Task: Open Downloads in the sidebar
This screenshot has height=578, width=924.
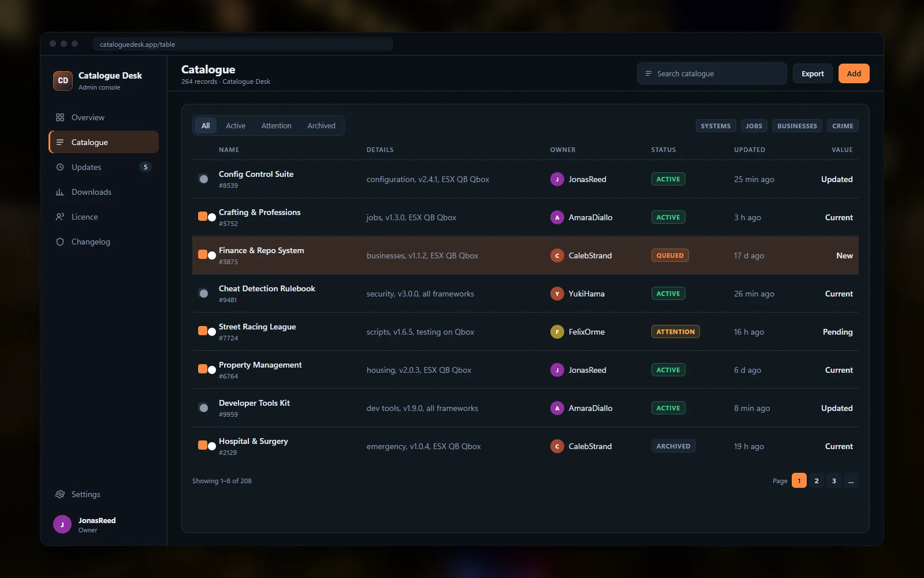Action: point(103,192)
